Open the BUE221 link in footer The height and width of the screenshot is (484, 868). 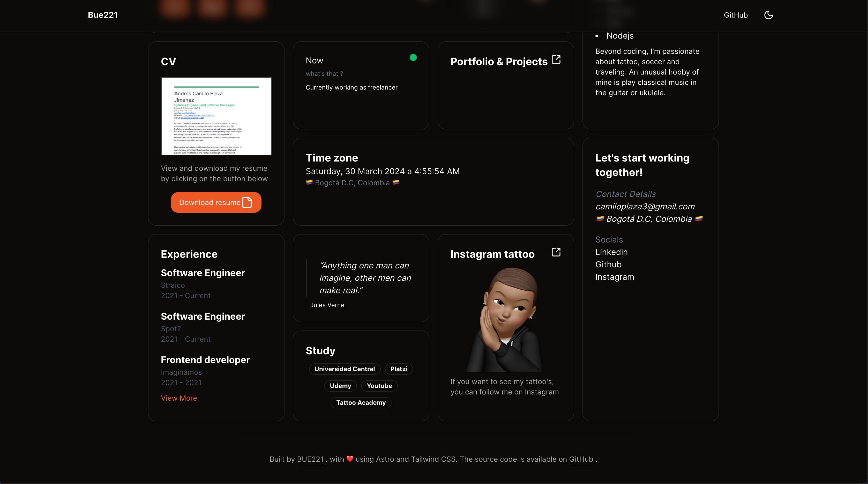[x=310, y=459]
